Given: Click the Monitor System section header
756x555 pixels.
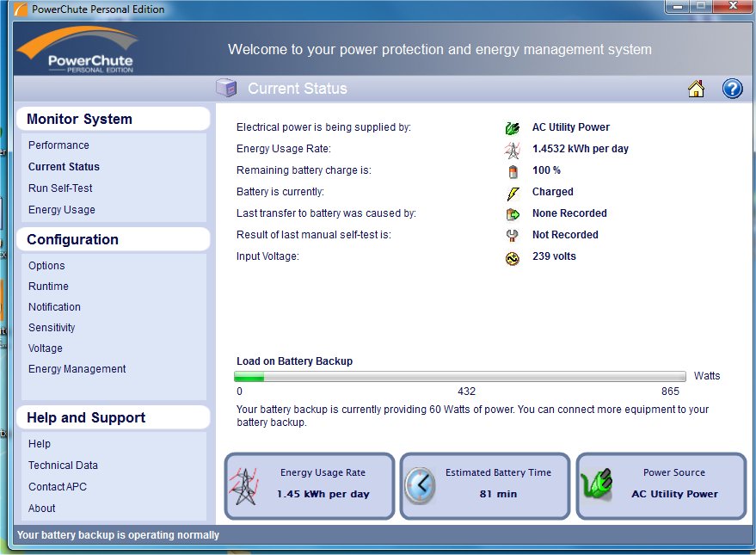Looking at the screenshot, I should (113, 119).
